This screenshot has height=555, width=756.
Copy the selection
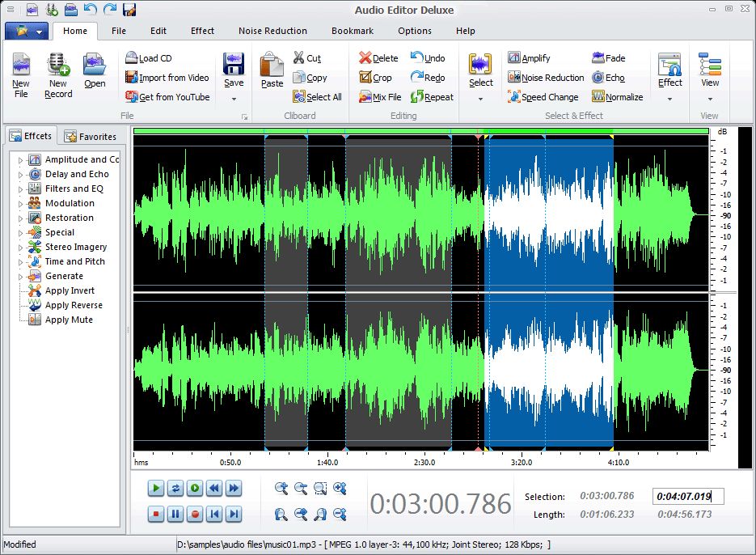coord(310,78)
